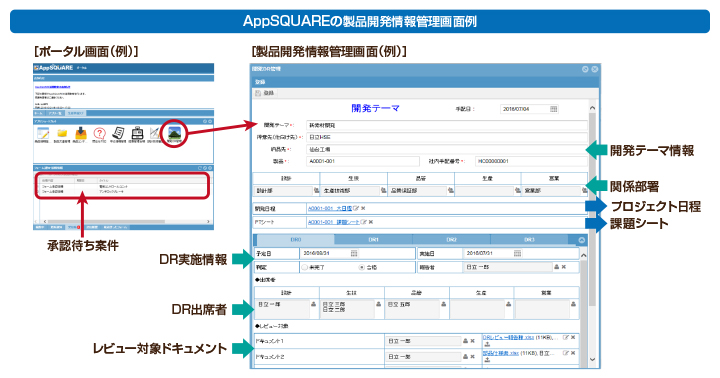Select the 未完了 radio button
This screenshot has width=720, height=378.
coord(304,267)
